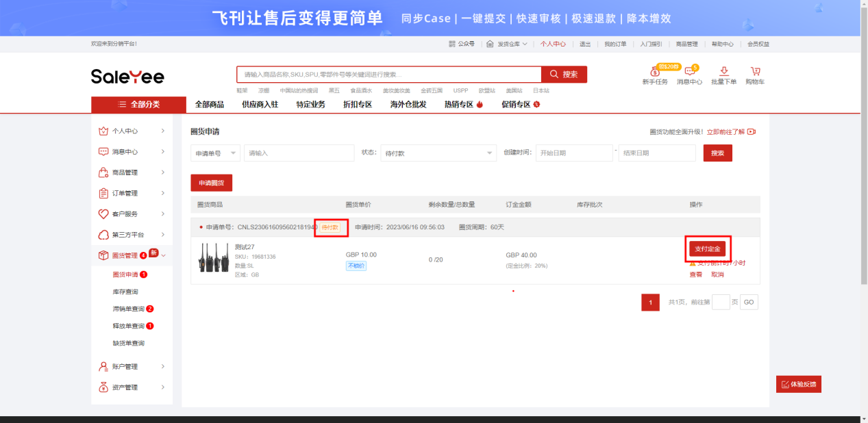The image size is (868, 423).
Task: Click the 开始日期 start date field
Action: [573, 153]
